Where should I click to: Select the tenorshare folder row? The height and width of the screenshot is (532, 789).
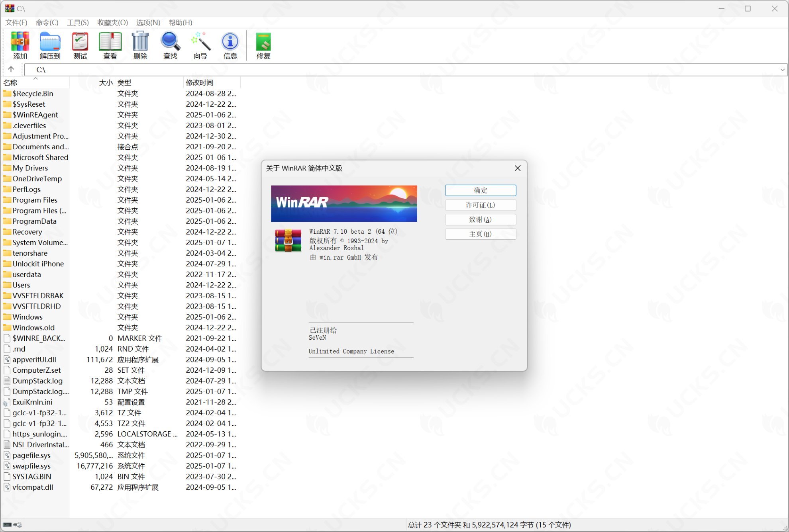(120, 253)
